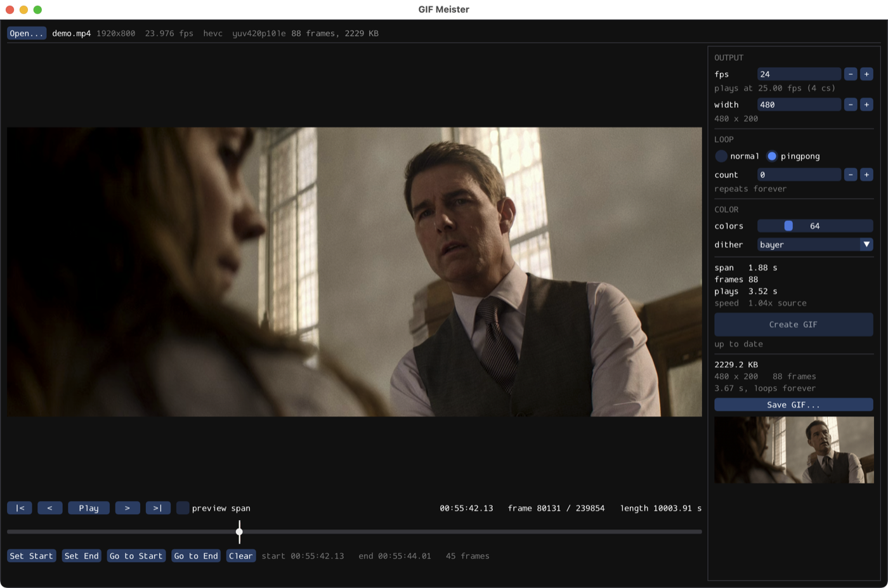888x588 pixels.
Task: Increase fps with the plus button
Action: point(866,74)
